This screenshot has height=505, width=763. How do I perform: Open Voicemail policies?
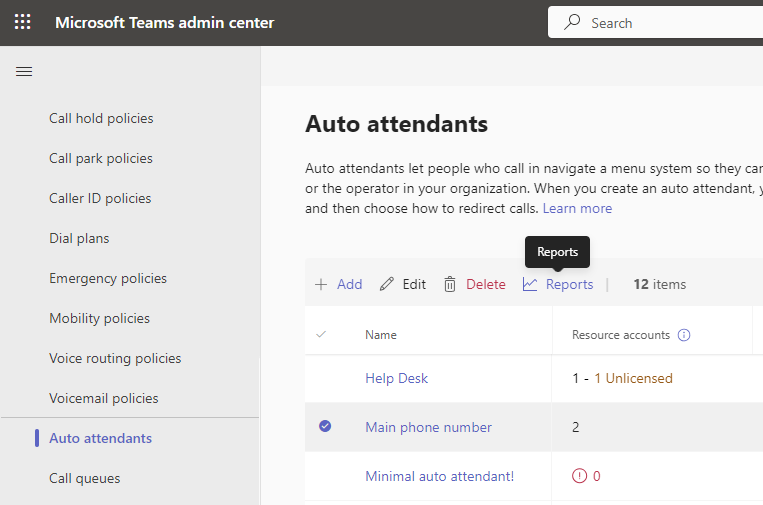[104, 398]
